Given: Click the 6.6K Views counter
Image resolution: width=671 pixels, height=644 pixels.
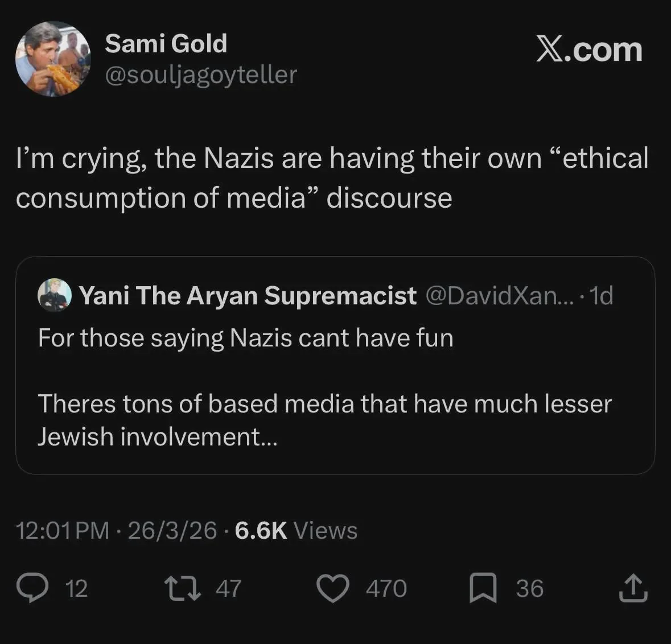Looking at the screenshot, I should click(296, 530).
